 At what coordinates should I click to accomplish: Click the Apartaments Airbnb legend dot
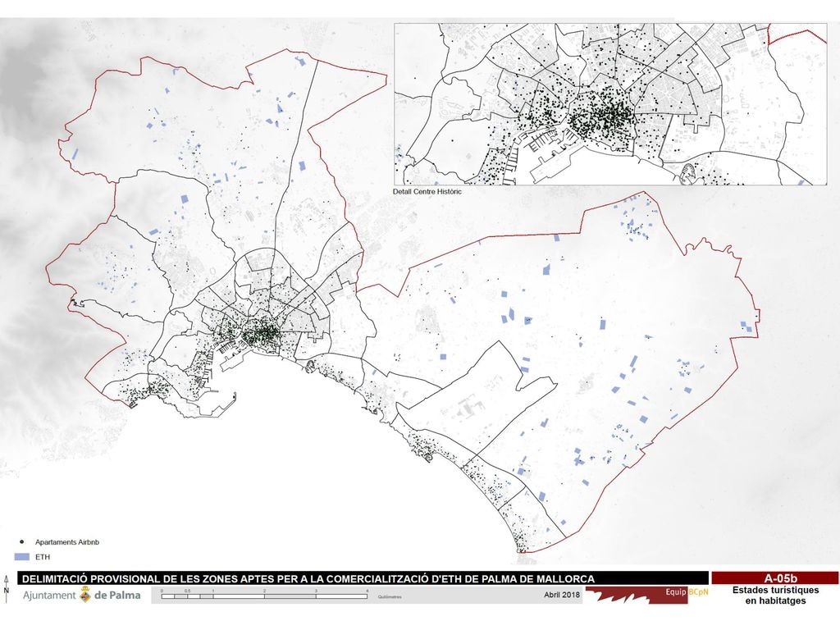point(22,542)
